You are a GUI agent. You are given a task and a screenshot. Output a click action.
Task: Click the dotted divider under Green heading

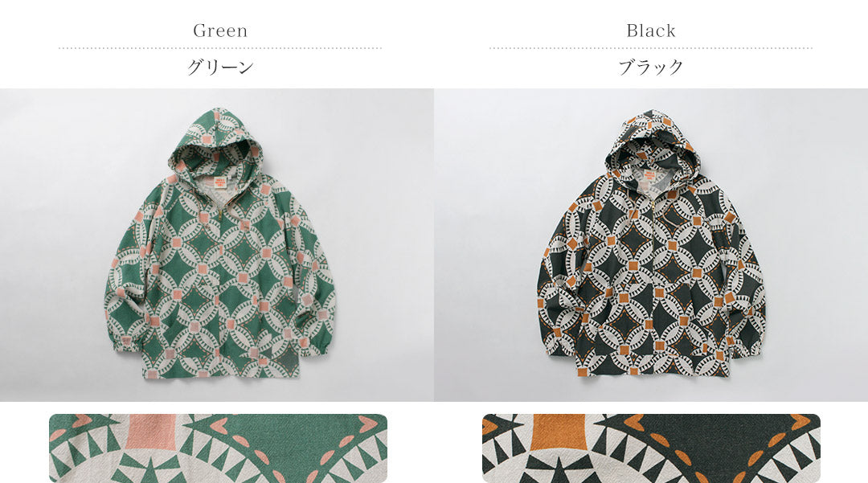220,48
